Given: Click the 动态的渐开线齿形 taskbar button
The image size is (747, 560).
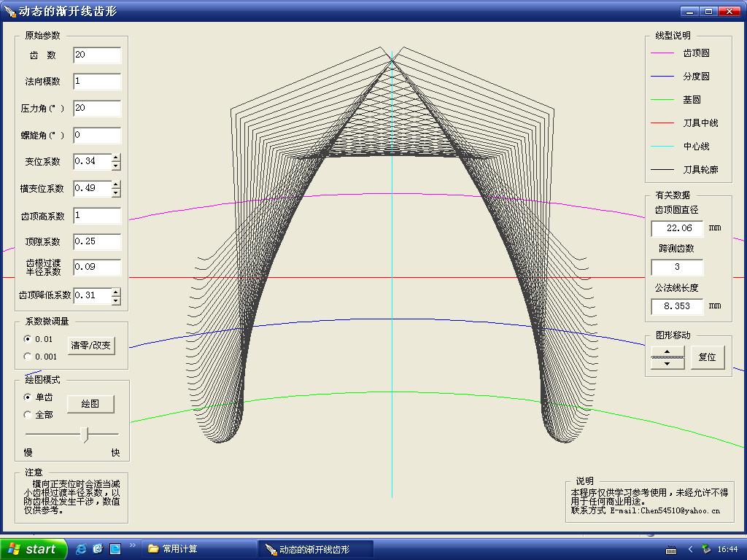Looking at the screenshot, I should pyautogui.click(x=315, y=550).
